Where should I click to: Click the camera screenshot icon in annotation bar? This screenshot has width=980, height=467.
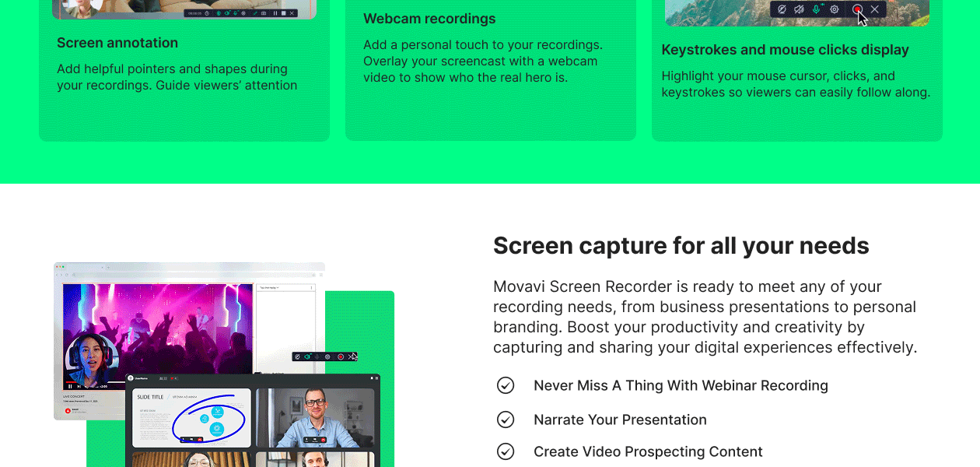tap(264, 13)
